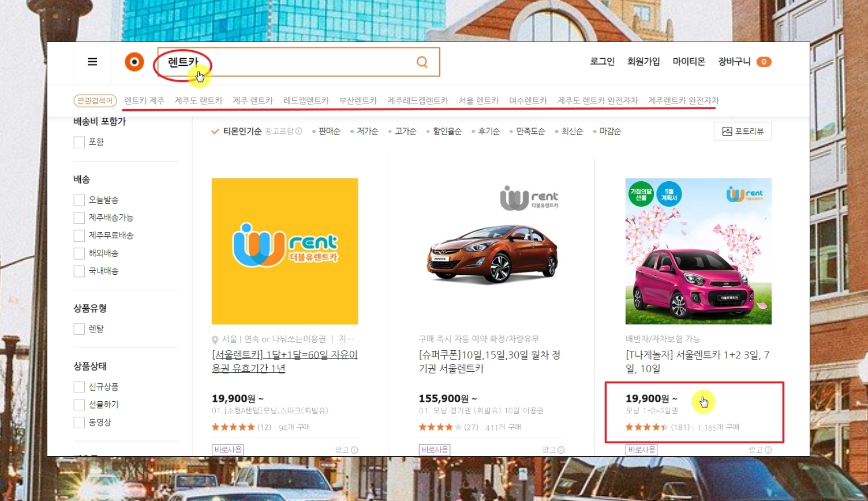
Task: Select related search 제주 렌트카
Action: coord(253,100)
